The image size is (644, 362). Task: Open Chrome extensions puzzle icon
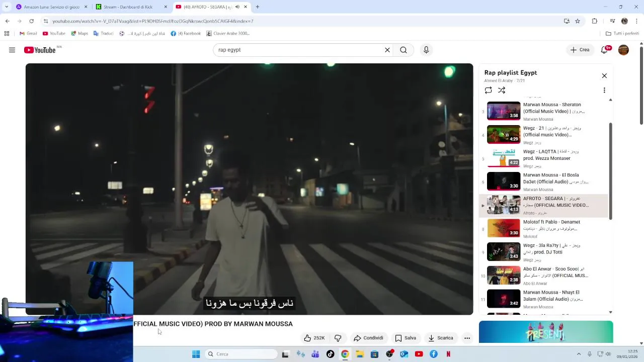595,21
